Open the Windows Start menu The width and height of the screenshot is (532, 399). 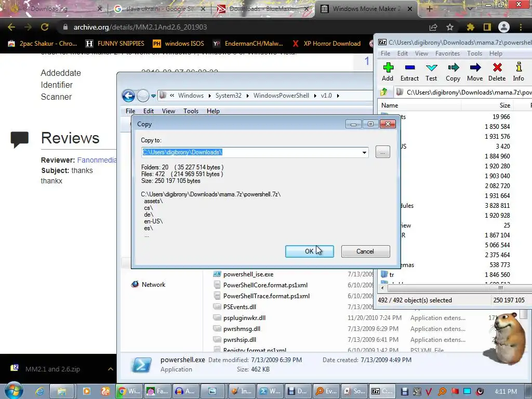[14, 390]
